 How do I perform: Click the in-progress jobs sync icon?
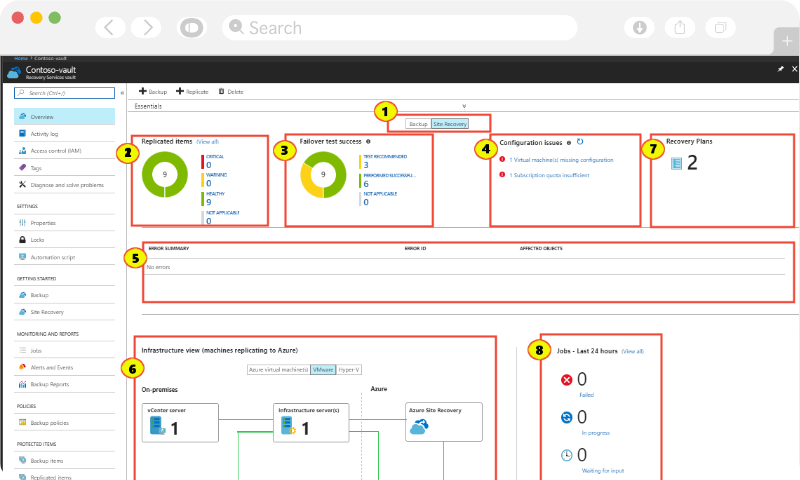[567, 417]
